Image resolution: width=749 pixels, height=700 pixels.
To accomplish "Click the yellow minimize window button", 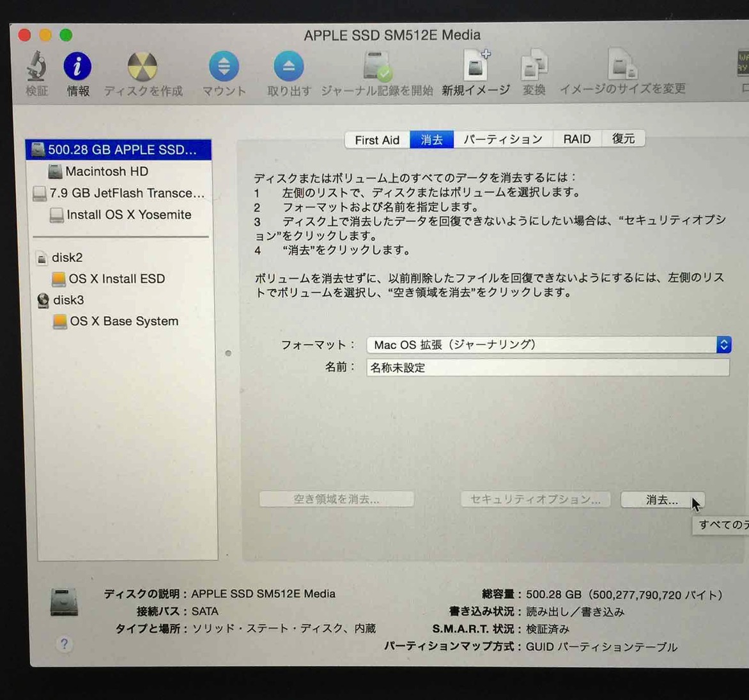I will 45,35.
